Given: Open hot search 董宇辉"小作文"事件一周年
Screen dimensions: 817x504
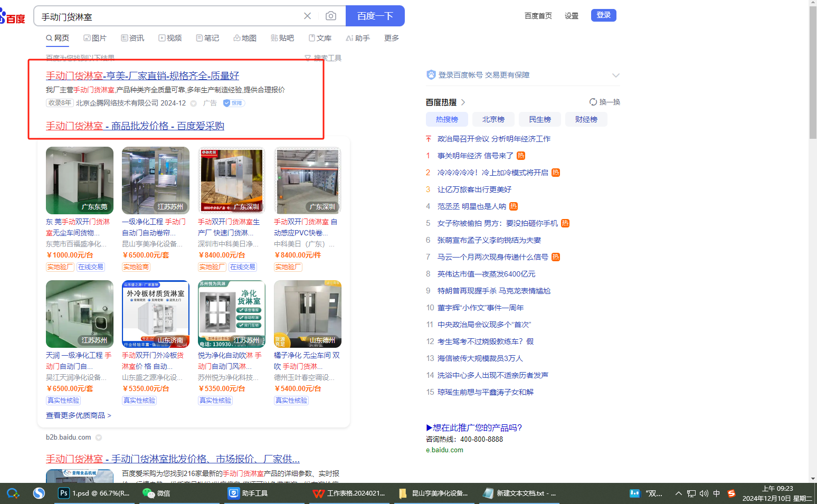Looking at the screenshot, I should click(481, 308).
